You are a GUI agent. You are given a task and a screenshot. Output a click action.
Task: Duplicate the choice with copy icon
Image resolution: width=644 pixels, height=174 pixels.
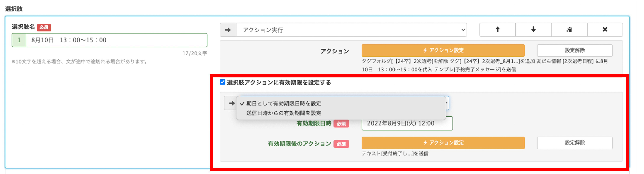569,30
